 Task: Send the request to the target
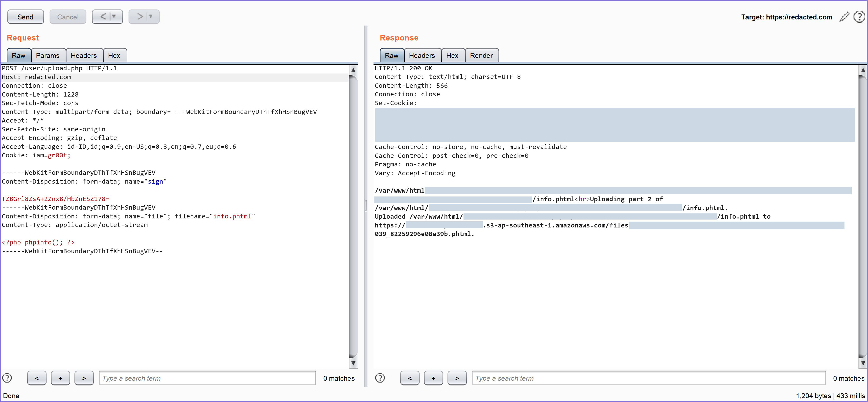pos(25,17)
